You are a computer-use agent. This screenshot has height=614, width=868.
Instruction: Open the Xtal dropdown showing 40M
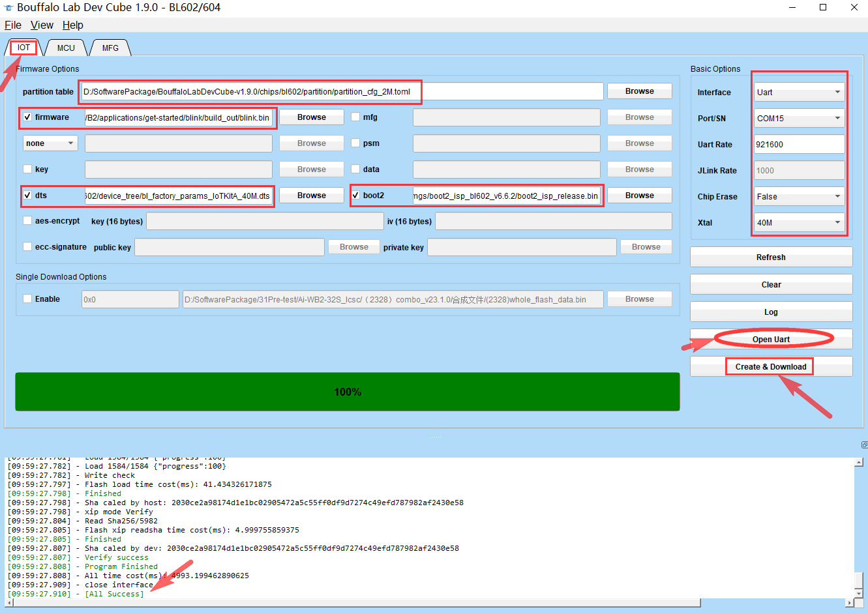pos(799,222)
